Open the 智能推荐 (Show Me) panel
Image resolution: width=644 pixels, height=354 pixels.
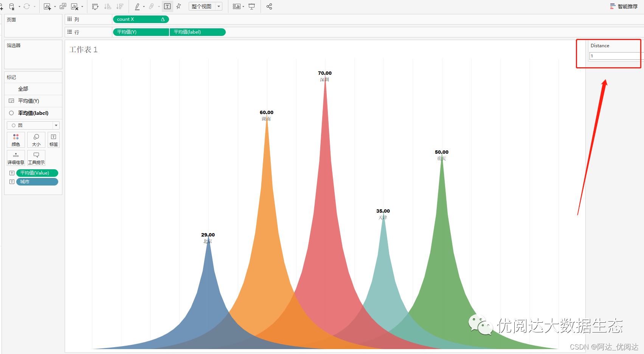click(624, 6)
